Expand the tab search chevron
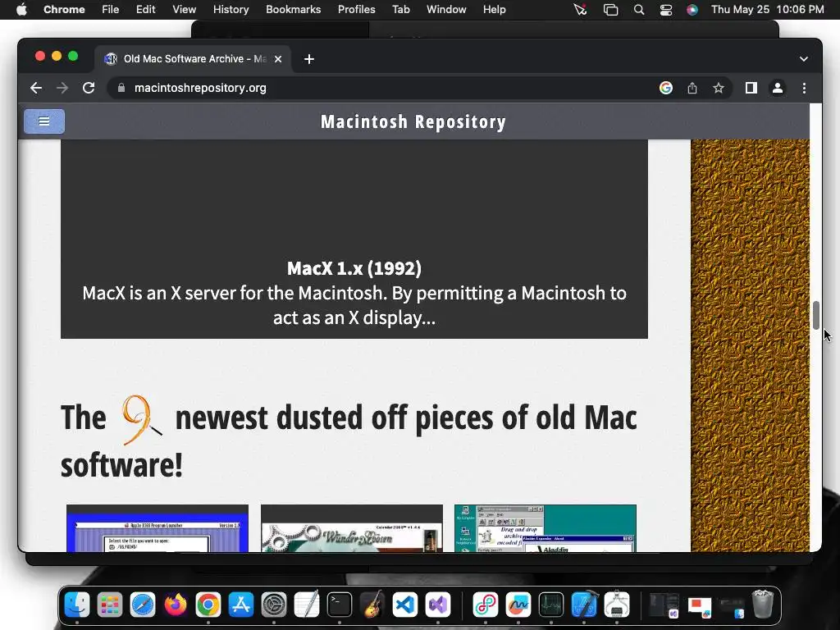Screen dimensions: 840x630 click(x=804, y=59)
